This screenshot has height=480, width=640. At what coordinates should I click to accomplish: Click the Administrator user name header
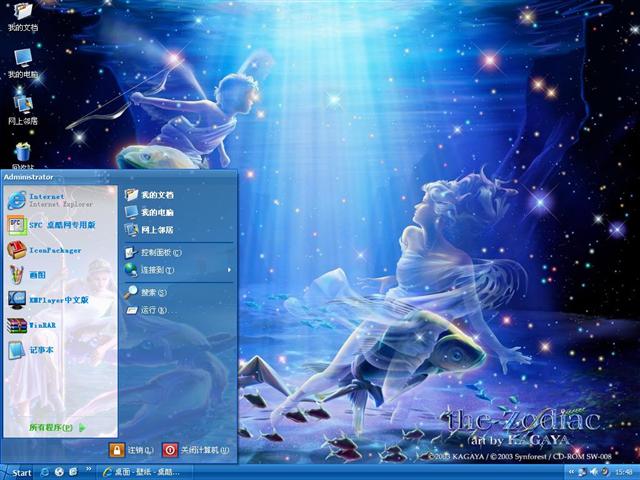(x=29, y=177)
